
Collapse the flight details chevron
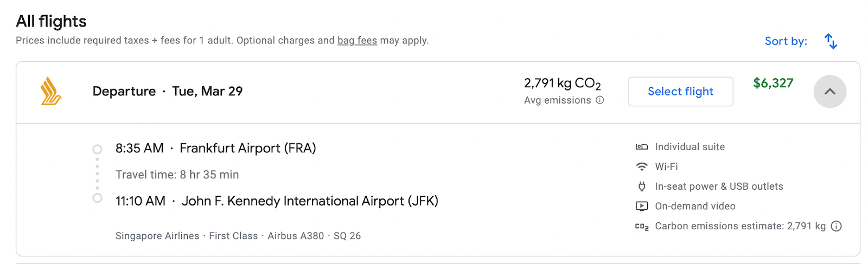pos(829,92)
